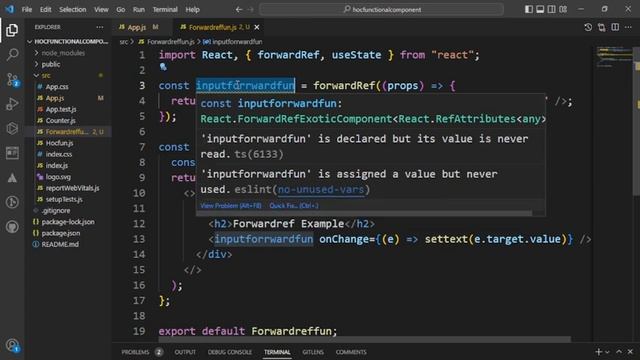Viewport: 640px width, 360px height.
Task: Click the lightbulb code action icon
Action: pos(163,67)
